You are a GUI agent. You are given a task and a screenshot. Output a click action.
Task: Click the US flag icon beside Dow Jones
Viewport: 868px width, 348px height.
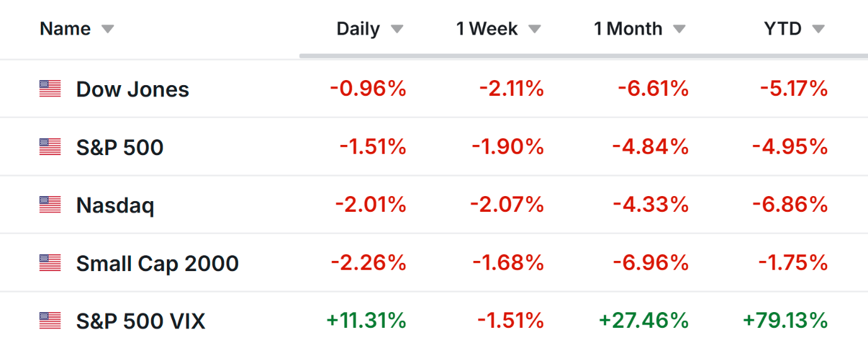point(50,89)
